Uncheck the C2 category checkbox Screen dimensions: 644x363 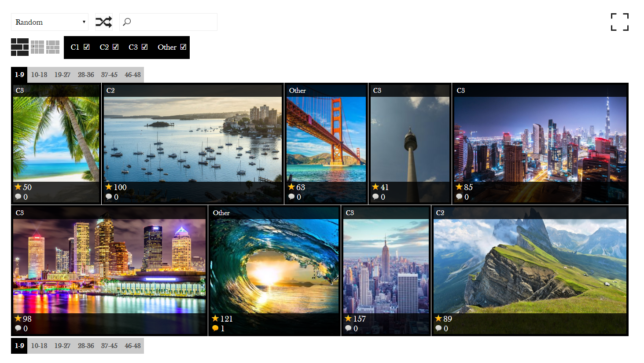(x=116, y=47)
